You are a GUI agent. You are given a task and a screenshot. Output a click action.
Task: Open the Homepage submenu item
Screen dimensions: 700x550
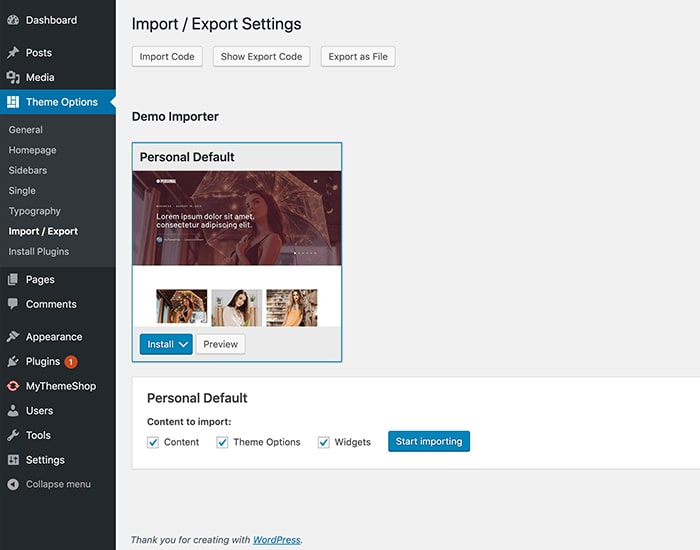click(32, 150)
